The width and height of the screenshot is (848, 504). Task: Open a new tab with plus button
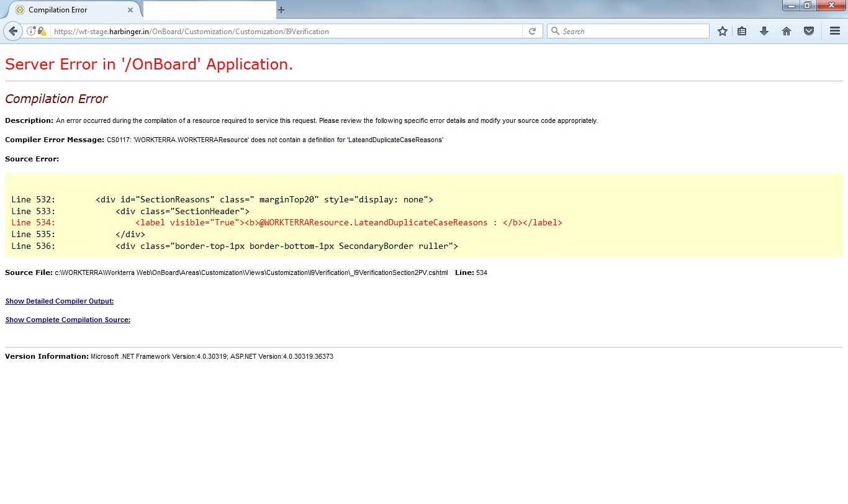pos(281,10)
